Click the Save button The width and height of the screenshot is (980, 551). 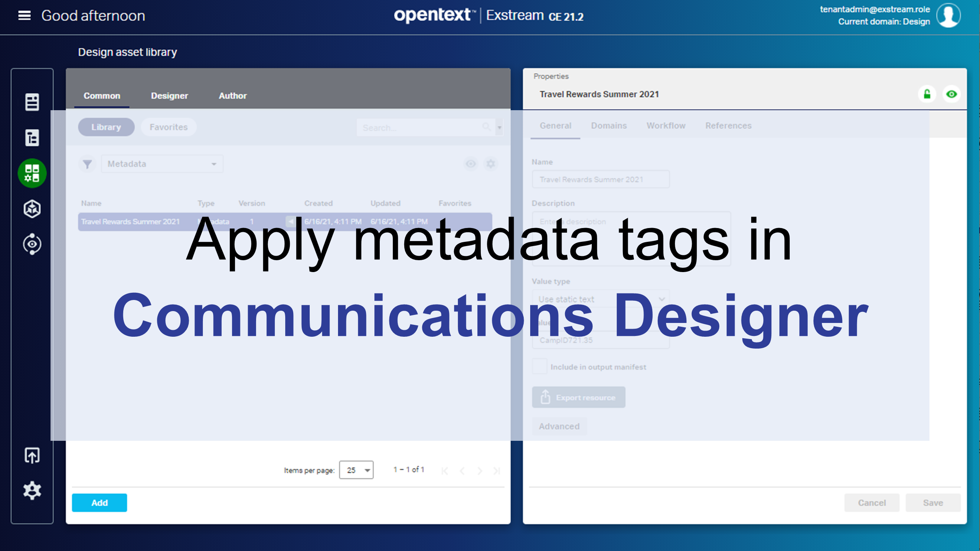(933, 502)
